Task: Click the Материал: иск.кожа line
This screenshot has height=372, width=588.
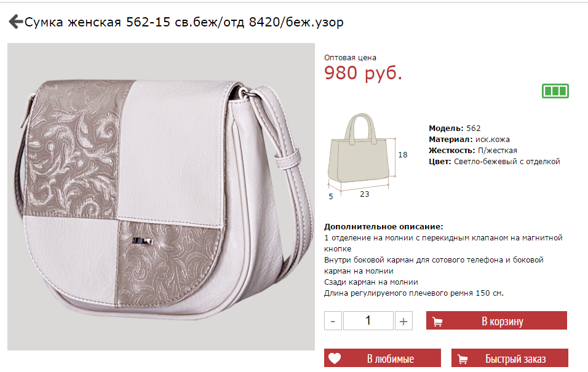Action: pos(469,140)
